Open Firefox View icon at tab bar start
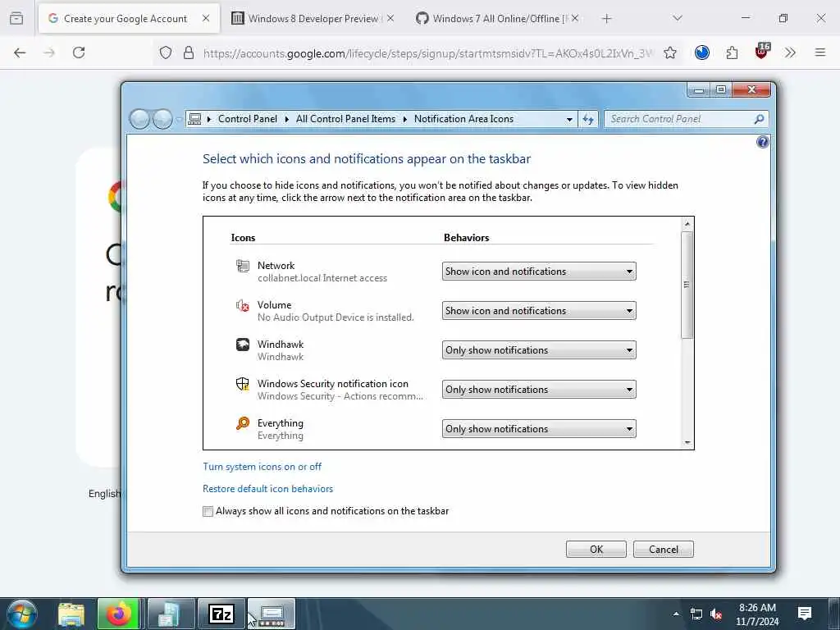Screen dimensions: 840x630 click(16, 19)
